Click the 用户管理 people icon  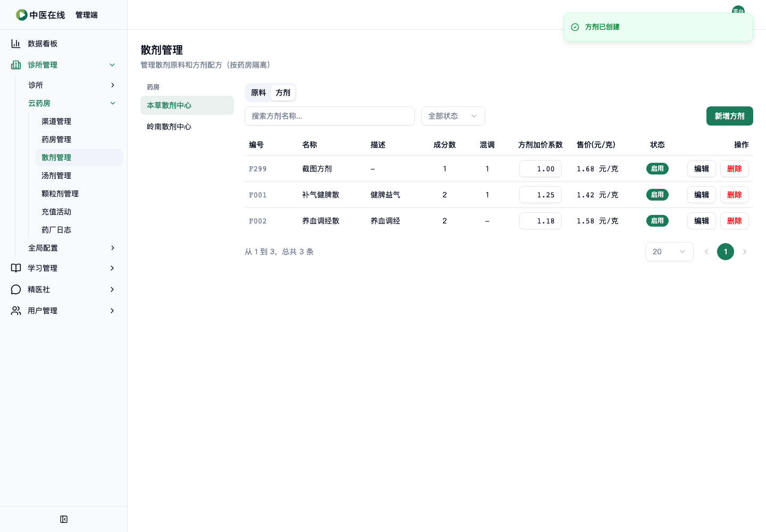pyautogui.click(x=16, y=311)
